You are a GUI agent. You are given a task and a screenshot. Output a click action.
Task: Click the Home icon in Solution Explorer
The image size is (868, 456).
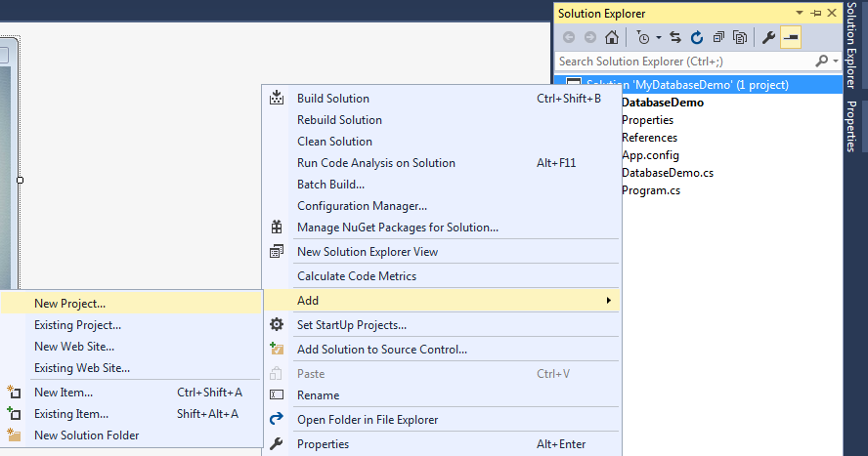611,38
